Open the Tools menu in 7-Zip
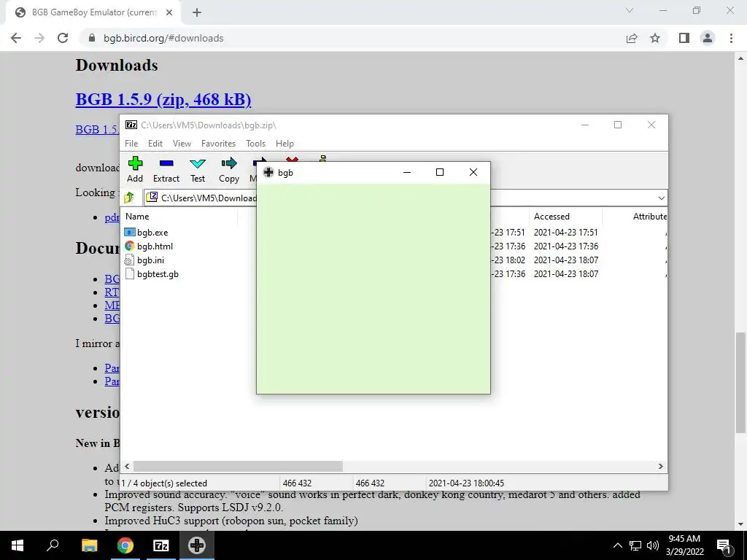The height and width of the screenshot is (560, 747). point(256,144)
